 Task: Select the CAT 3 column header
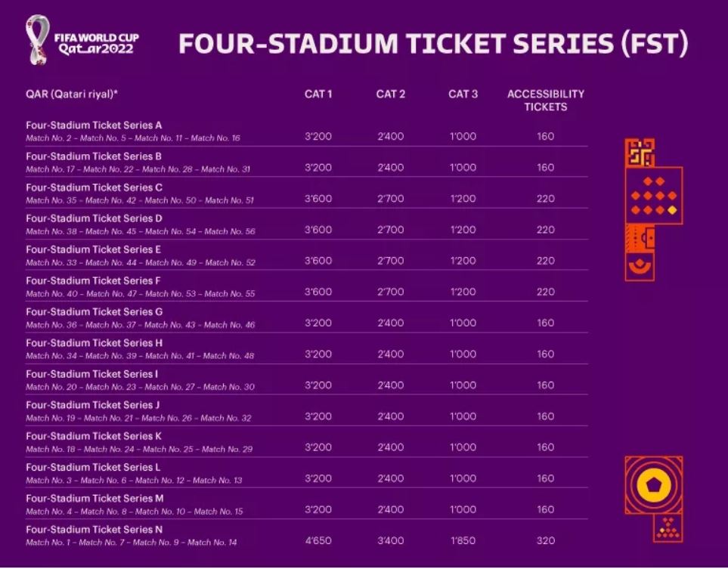coord(463,94)
